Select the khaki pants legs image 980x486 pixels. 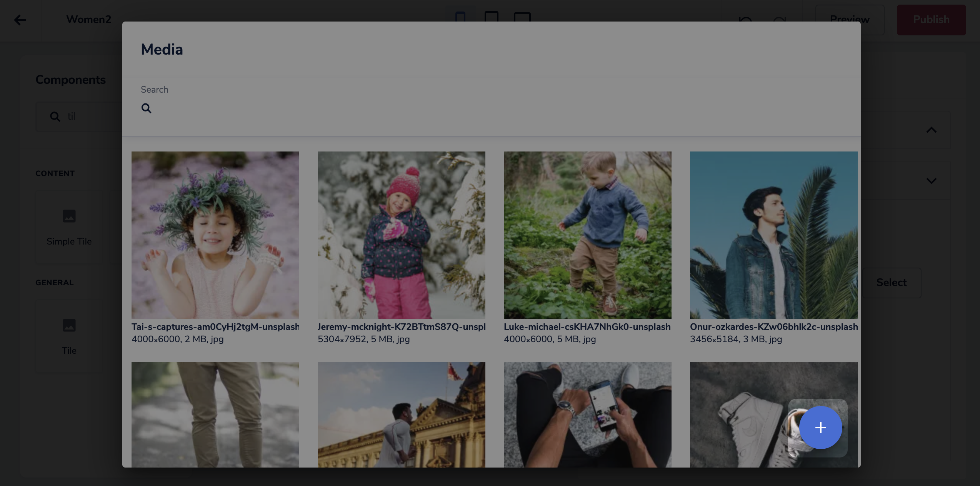pos(215,414)
